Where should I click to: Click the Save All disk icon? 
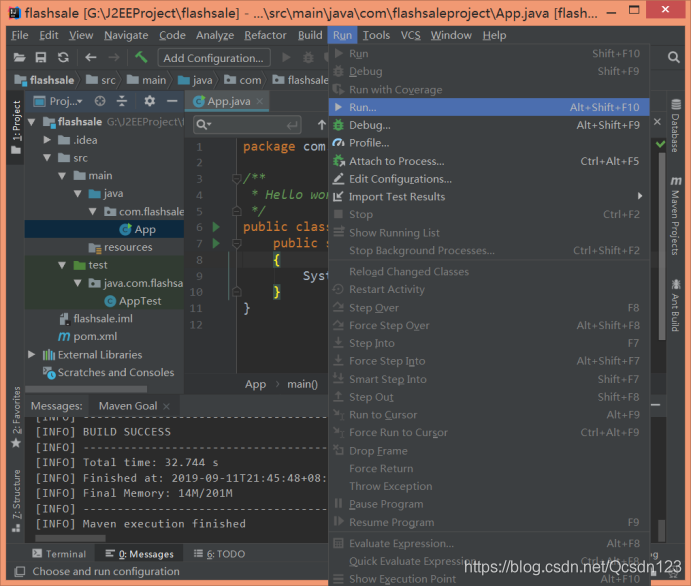[x=41, y=57]
